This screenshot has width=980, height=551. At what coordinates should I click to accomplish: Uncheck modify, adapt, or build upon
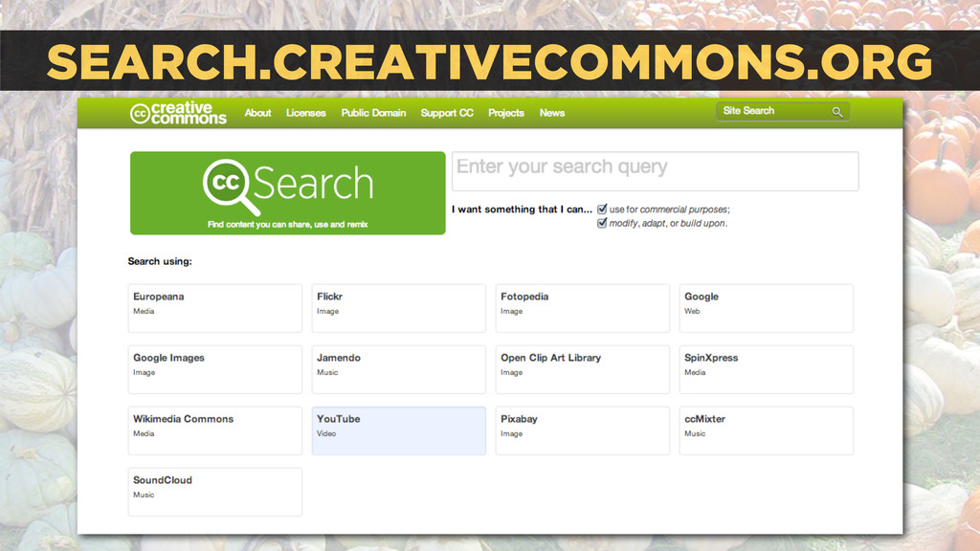point(602,223)
